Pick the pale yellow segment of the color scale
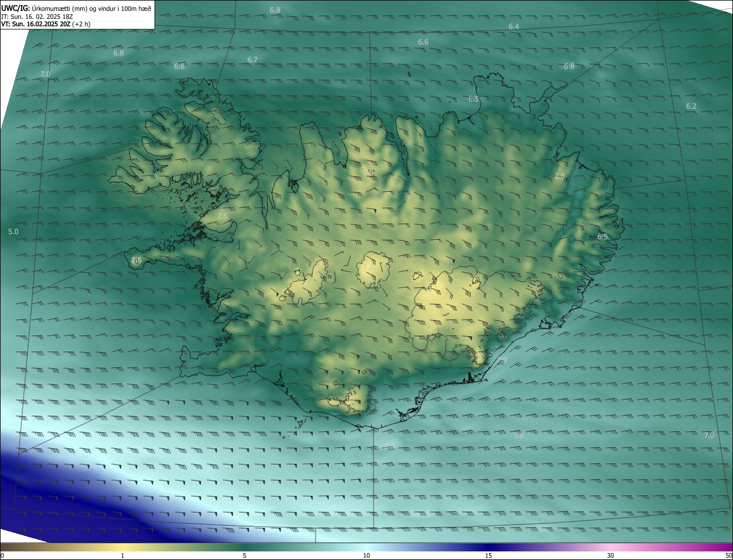Screen dimensions: 733x560 (123, 547)
